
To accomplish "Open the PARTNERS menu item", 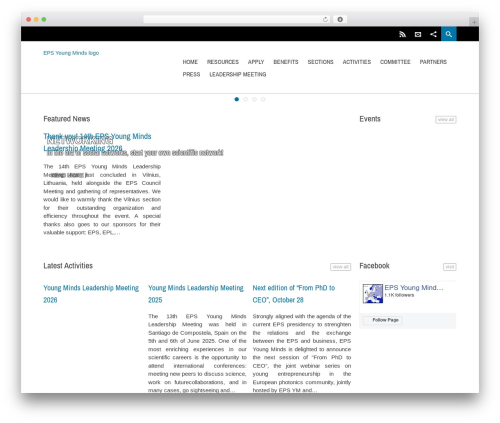I will (433, 62).
